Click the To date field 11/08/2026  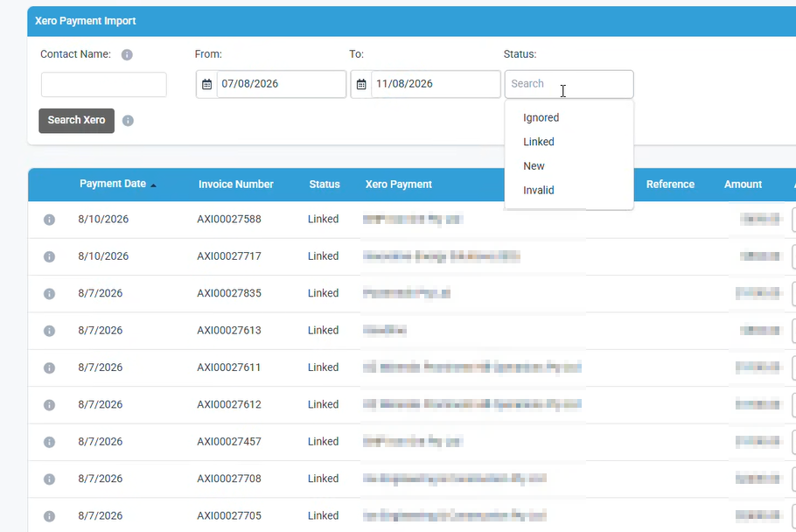[x=436, y=84]
